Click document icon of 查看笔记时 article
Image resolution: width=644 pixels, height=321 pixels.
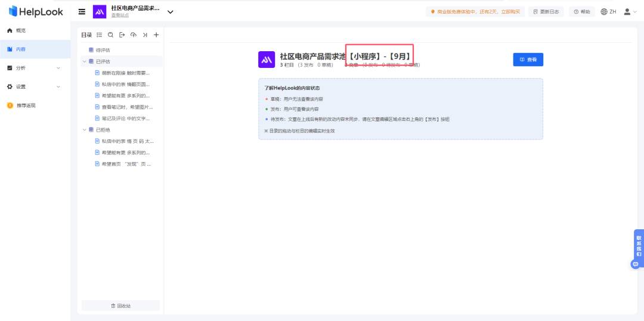[97, 107]
